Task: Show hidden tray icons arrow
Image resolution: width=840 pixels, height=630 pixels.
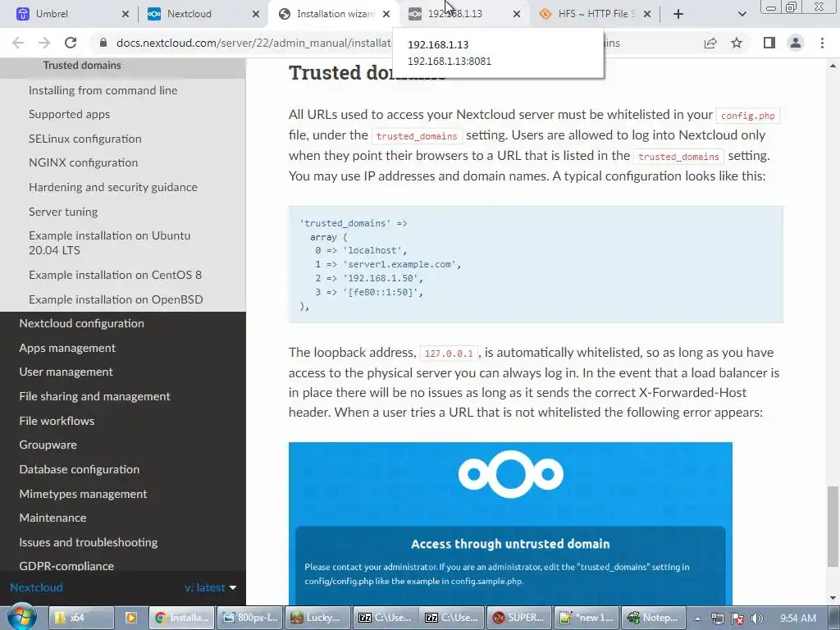Action: (697, 619)
